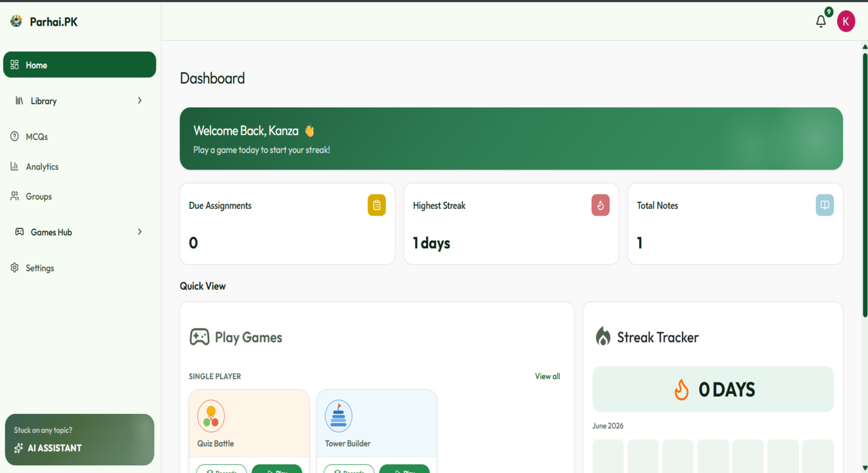Screen dimensions: 868x473
Task: Click the scrollbar down arrow
Action: tap(865, 468)
